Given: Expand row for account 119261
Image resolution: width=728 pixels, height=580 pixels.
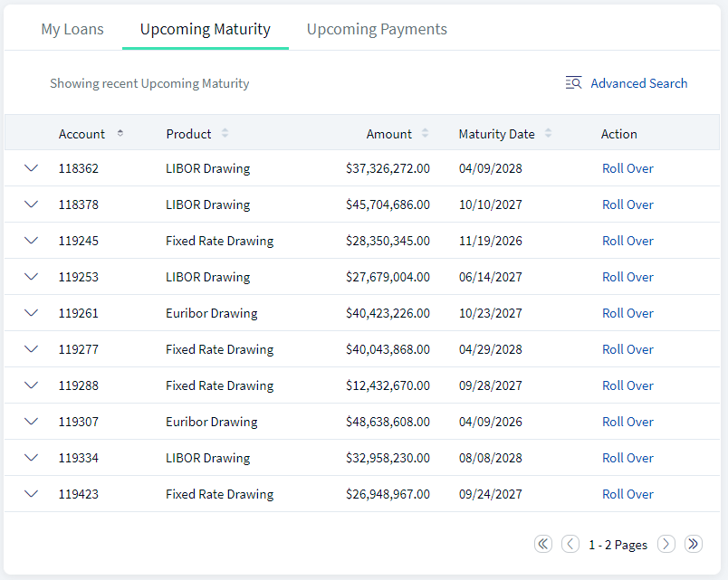Looking at the screenshot, I should click(x=31, y=313).
